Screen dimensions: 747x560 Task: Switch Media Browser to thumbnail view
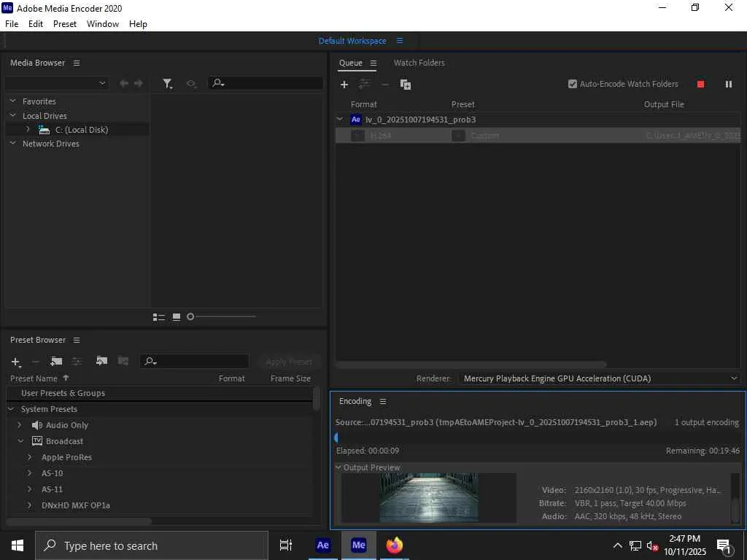[177, 317]
